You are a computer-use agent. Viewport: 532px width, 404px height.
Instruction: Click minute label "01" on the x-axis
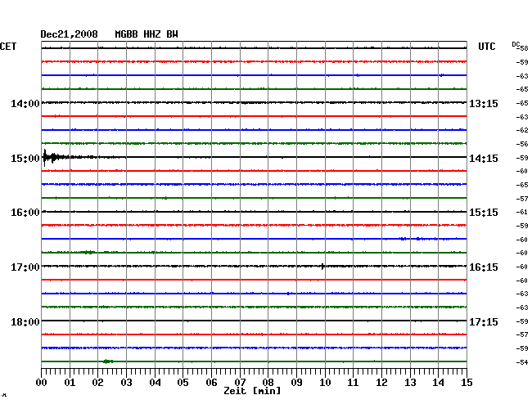(x=70, y=383)
